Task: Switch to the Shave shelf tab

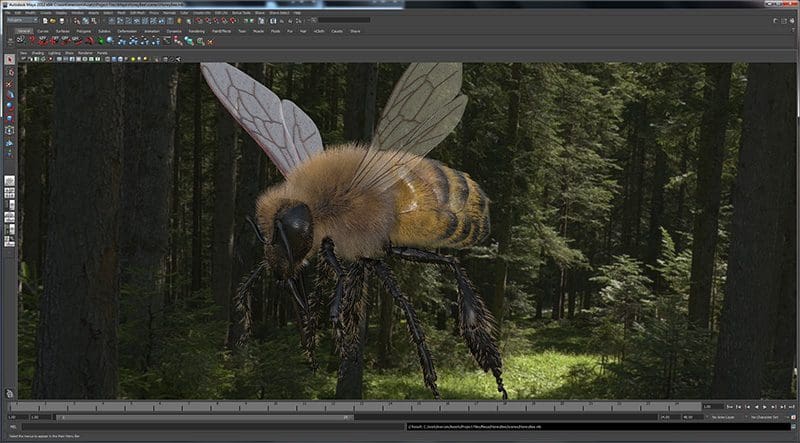Action: click(355, 31)
